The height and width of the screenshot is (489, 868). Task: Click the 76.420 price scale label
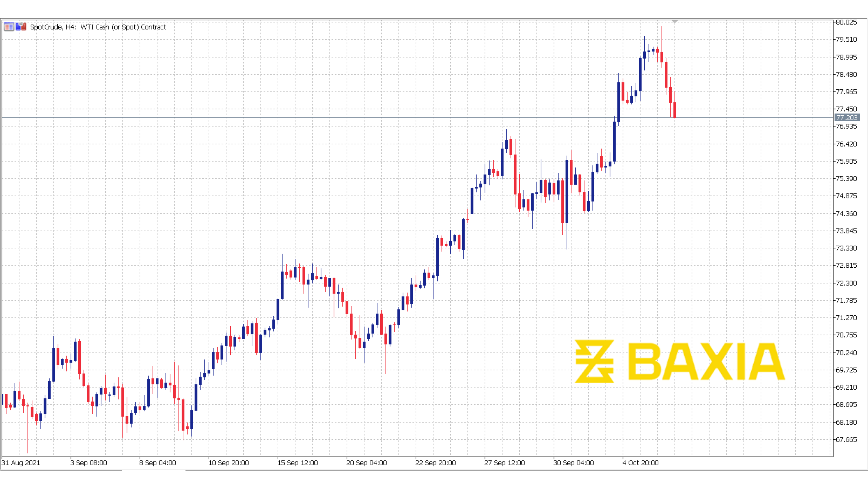(846, 144)
